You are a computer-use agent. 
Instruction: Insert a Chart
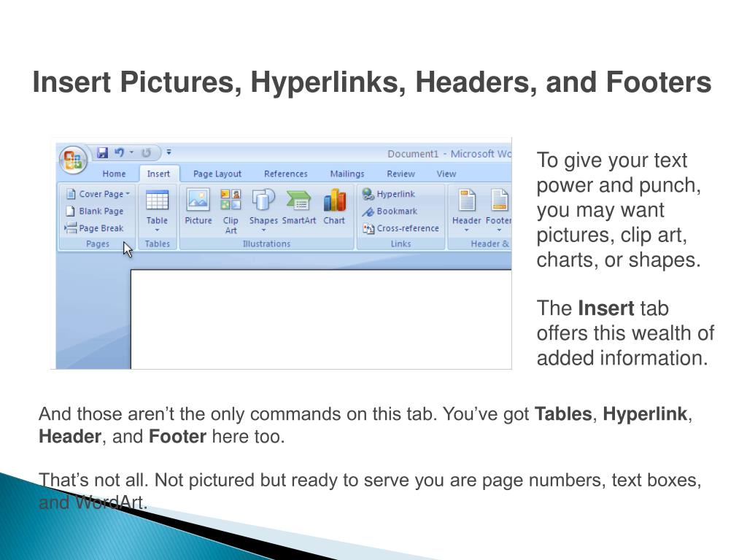(x=334, y=206)
